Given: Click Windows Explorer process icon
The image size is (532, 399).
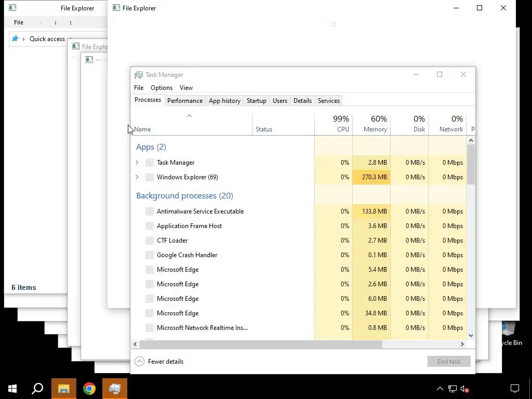Looking at the screenshot, I should (x=149, y=177).
